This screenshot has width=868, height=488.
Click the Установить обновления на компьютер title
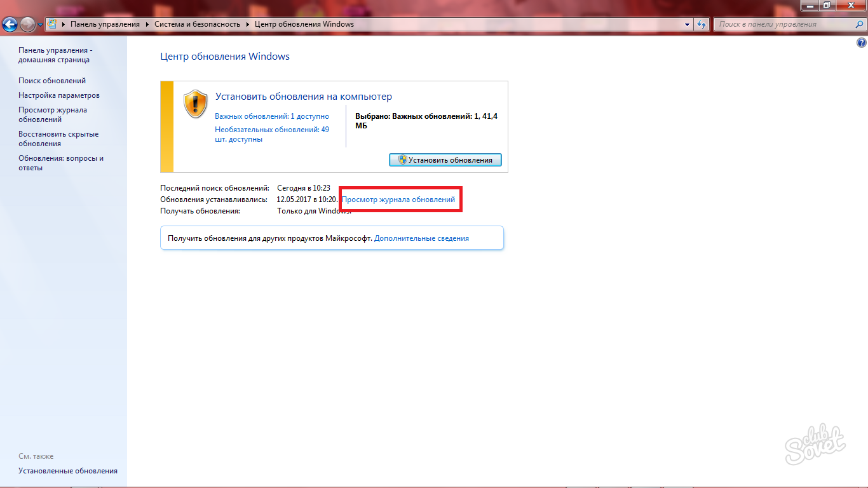[x=304, y=97]
